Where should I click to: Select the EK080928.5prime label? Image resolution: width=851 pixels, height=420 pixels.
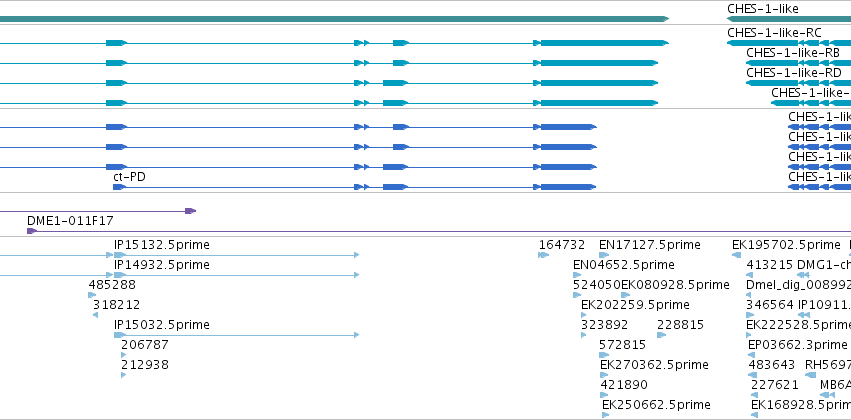(x=675, y=284)
